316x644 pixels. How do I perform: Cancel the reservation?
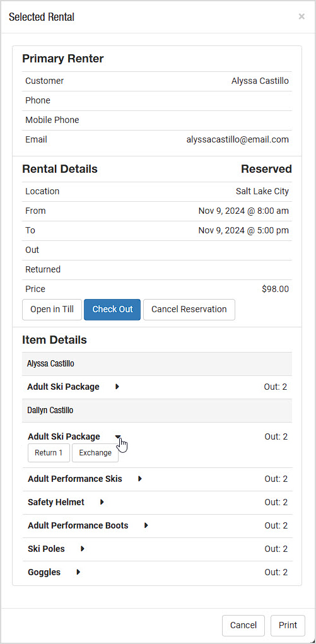pyautogui.click(x=189, y=309)
